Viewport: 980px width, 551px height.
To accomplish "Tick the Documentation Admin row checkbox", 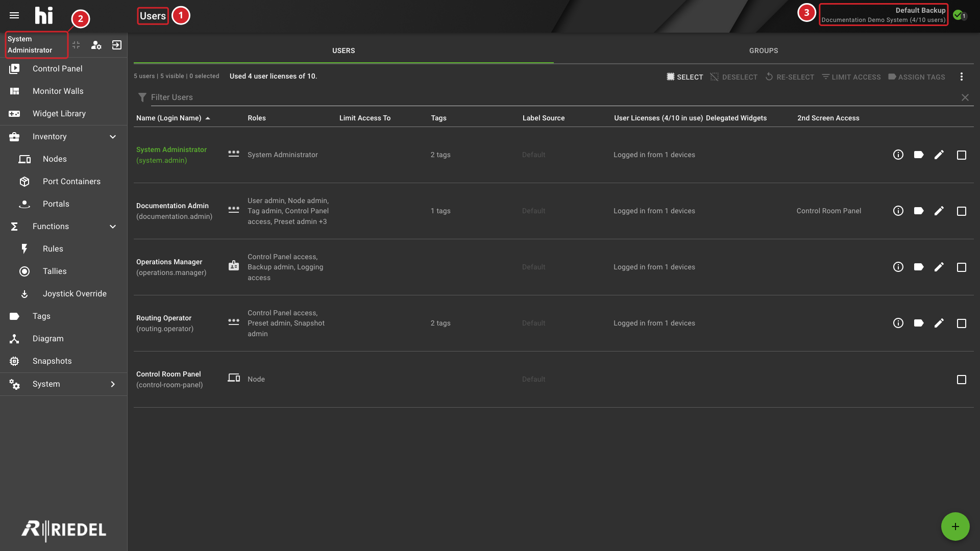I will click(x=961, y=211).
